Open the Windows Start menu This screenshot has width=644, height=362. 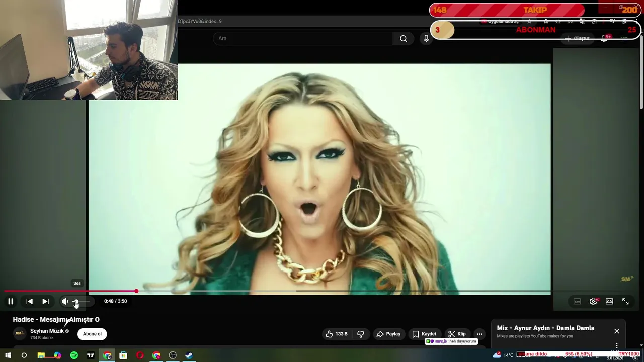pos(8,355)
